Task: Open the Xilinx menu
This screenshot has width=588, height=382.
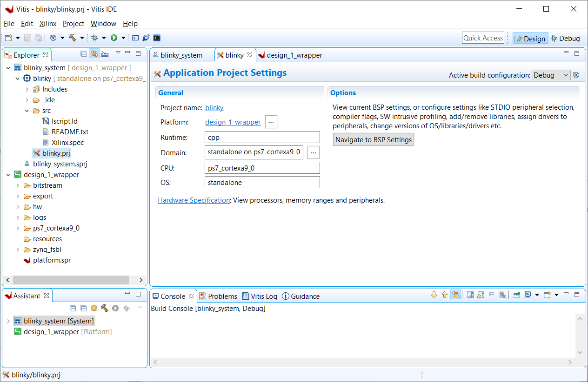Action: [x=48, y=24]
